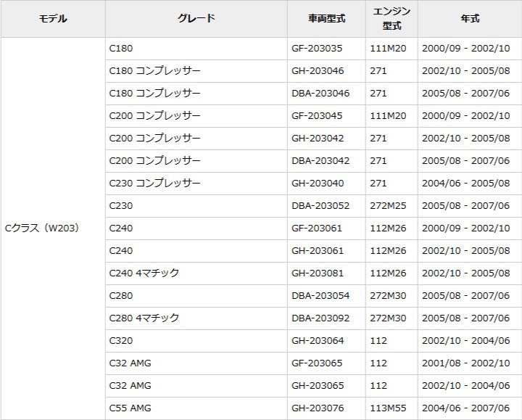522x420 pixels.
Task: Click the グレード column header
Action: click(x=196, y=19)
